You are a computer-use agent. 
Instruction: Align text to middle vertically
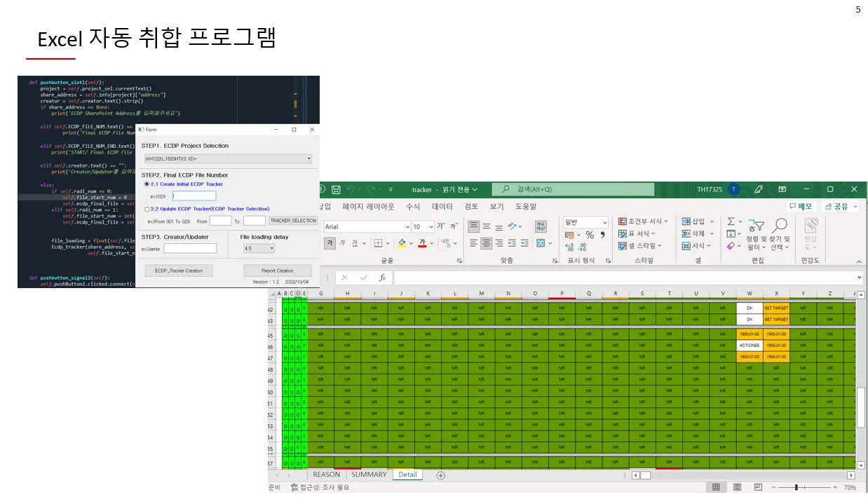click(486, 226)
